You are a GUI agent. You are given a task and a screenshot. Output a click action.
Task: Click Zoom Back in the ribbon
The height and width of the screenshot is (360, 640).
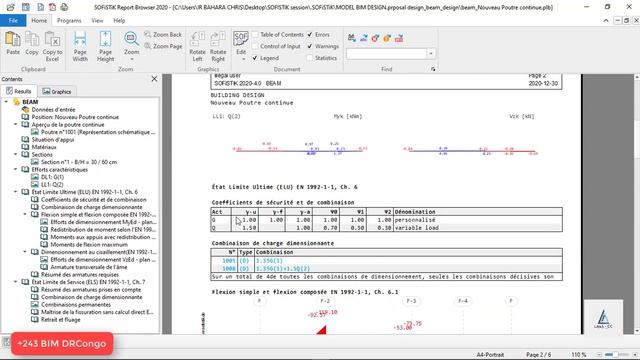[163, 35]
